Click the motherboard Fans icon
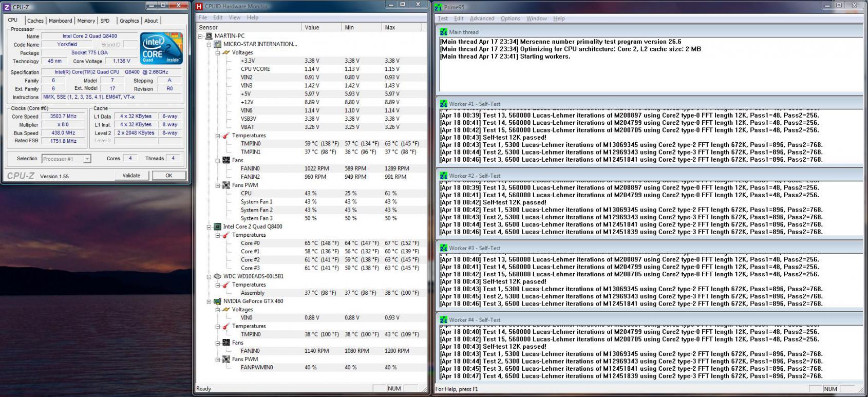This screenshot has width=868, height=397. tap(226, 160)
